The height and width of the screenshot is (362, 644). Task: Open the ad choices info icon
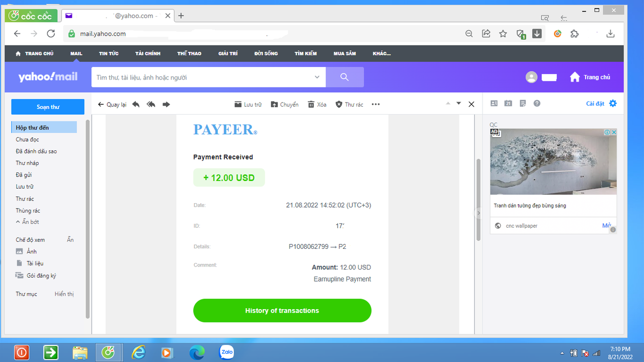pyautogui.click(x=607, y=132)
